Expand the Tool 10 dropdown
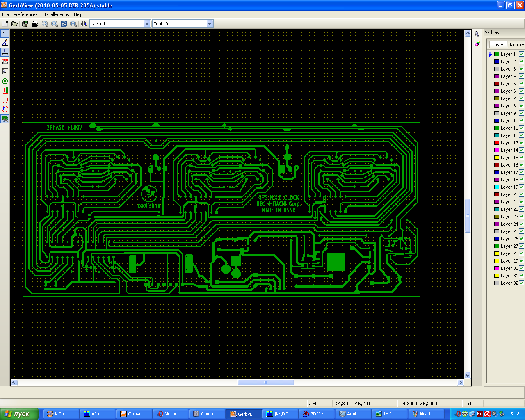 pos(210,24)
